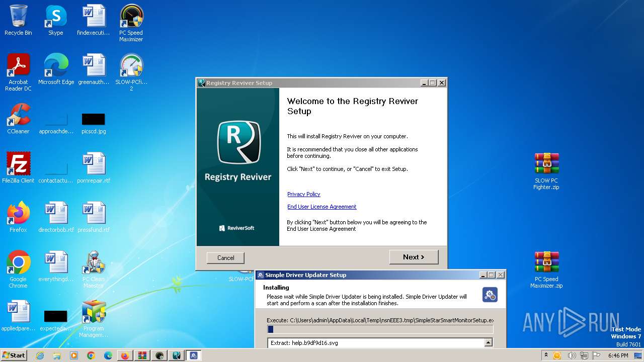Viewport: 644px width, 362px height.
Task: Switch to WinRAR in the taskbar
Action: tap(142, 355)
